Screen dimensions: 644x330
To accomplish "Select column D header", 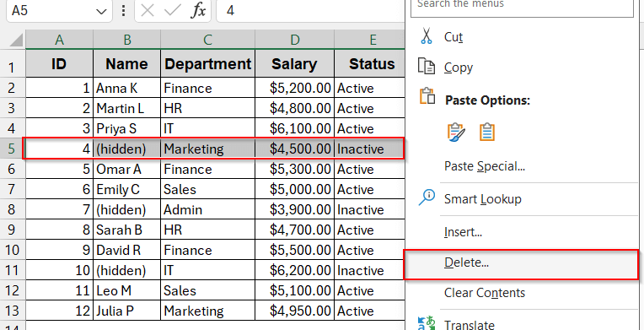I will pyautogui.click(x=294, y=40).
